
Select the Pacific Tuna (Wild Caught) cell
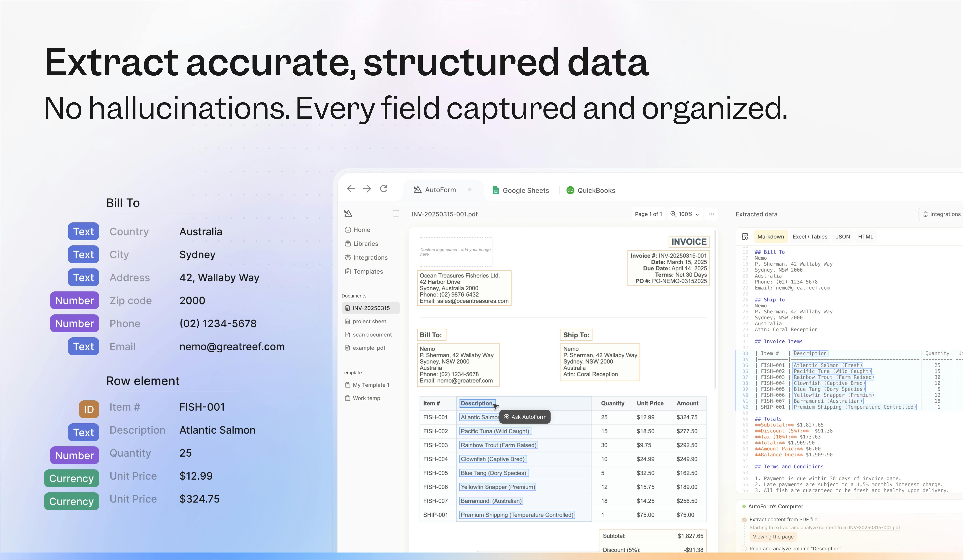tap(495, 431)
